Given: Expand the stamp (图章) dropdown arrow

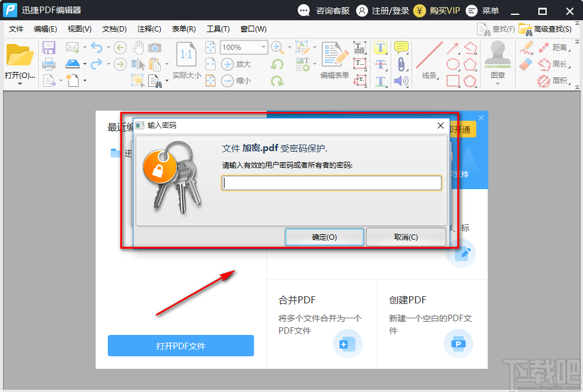Looking at the screenshot, I should [497, 84].
